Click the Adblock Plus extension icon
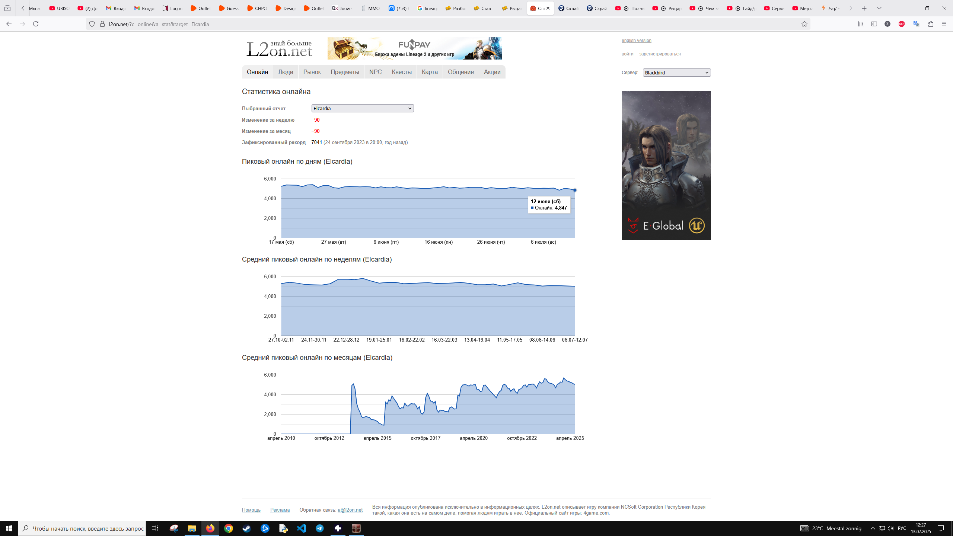This screenshot has height=560, width=953. tap(902, 24)
